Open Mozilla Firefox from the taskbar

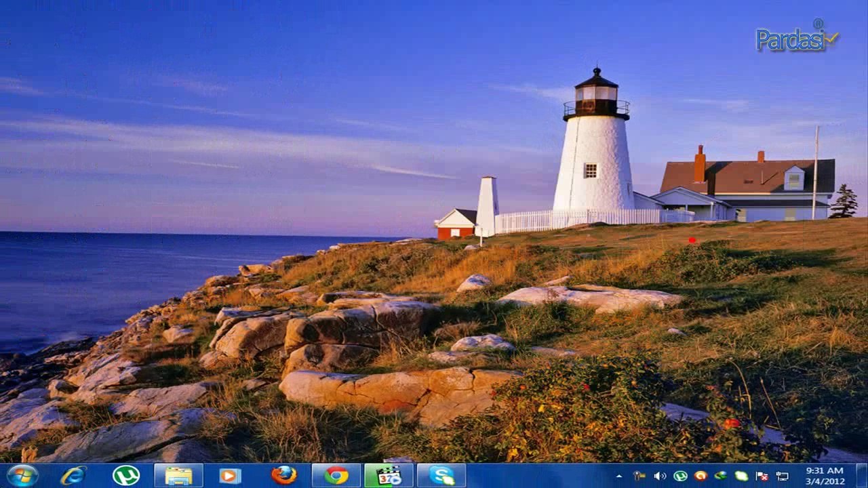pos(284,475)
